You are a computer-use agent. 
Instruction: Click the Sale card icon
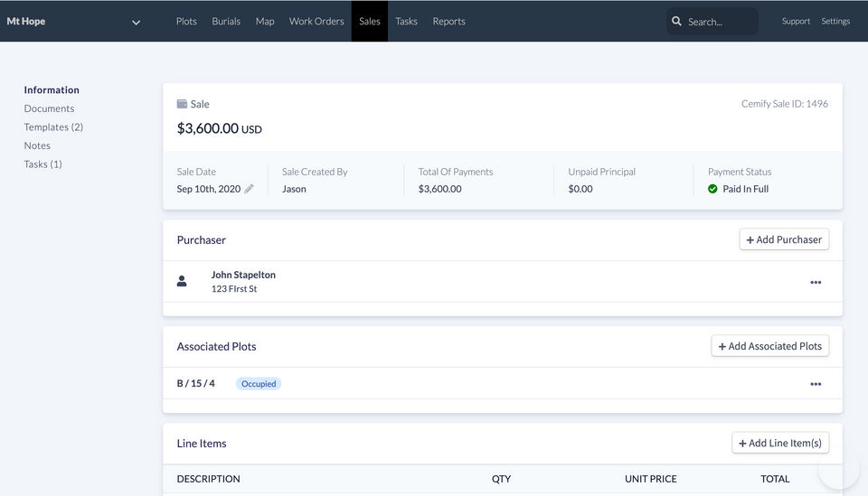[x=182, y=104]
